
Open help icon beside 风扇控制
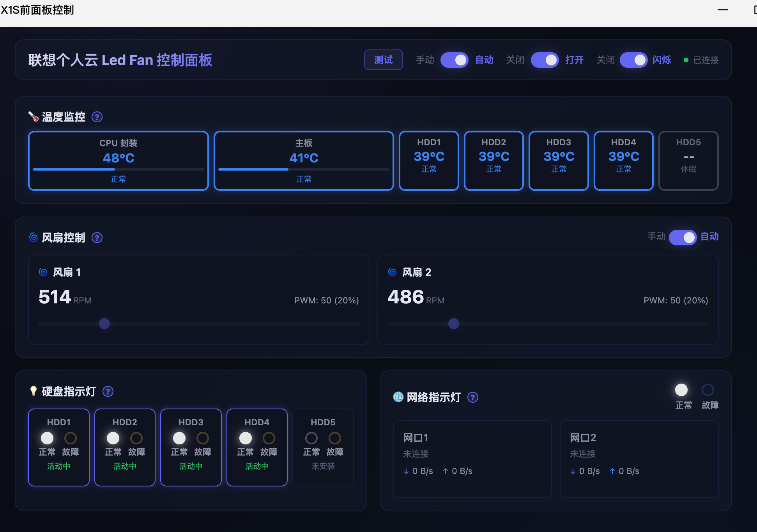pos(97,238)
